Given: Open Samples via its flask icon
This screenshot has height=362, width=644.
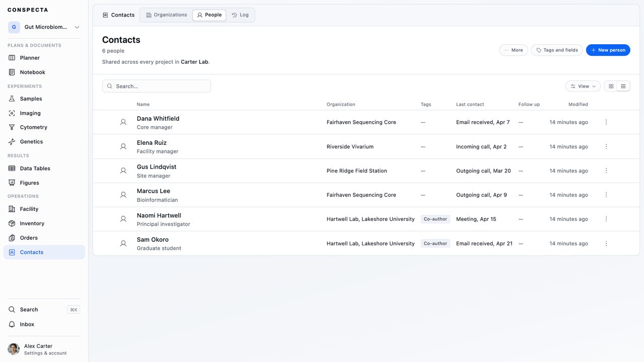Looking at the screenshot, I should (12, 99).
